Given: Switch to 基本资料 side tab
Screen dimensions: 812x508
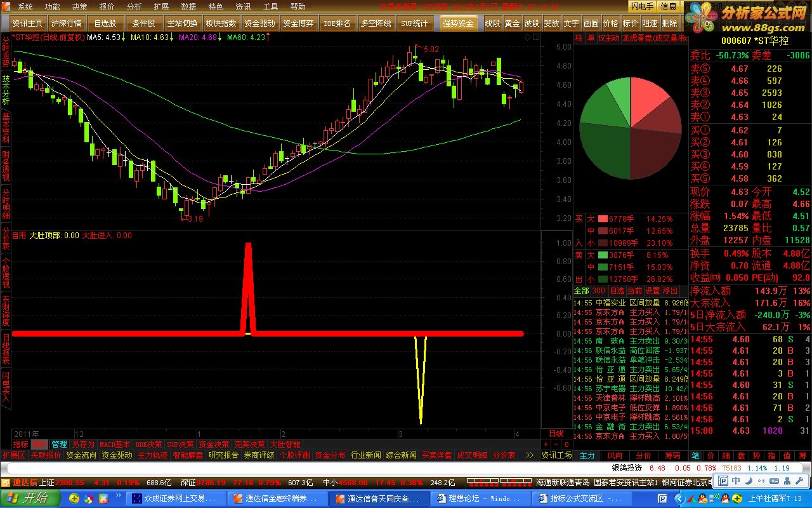Looking at the screenshot, I should [6, 129].
